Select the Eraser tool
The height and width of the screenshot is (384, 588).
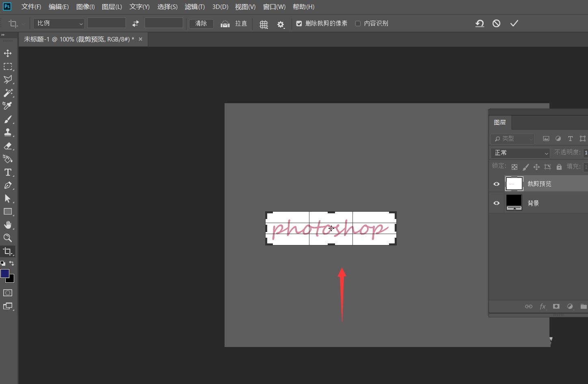coord(8,146)
